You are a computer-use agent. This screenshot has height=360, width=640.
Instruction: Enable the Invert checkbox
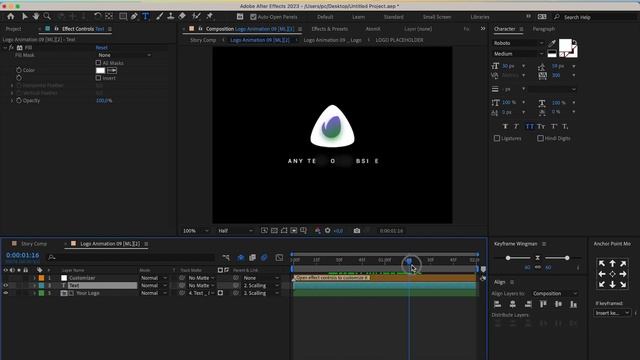(x=98, y=78)
